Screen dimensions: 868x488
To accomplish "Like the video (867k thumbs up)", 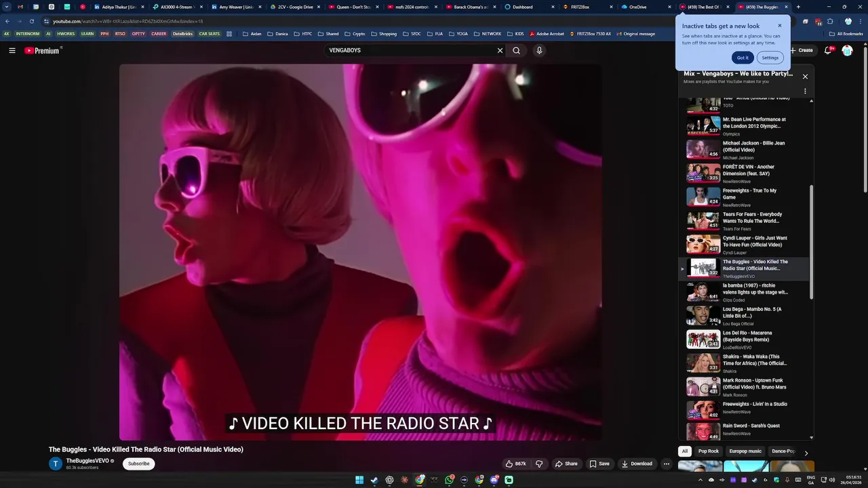I will [515, 464].
